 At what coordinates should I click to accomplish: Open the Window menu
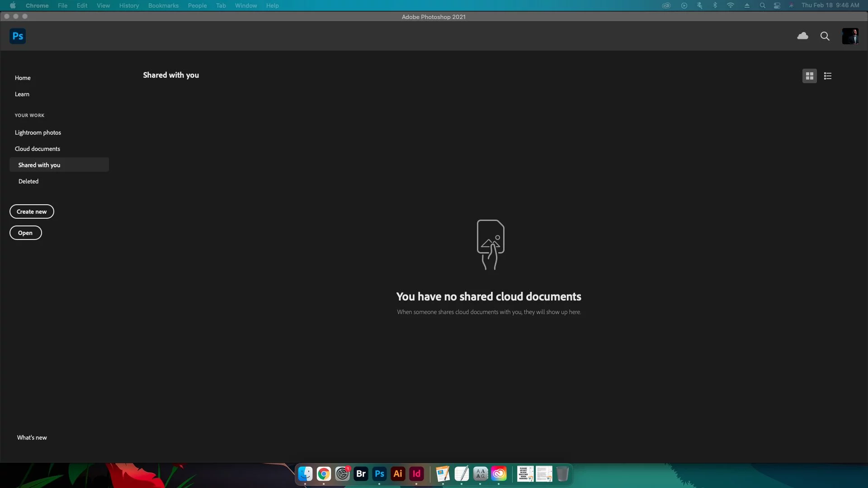pyautogui.click(x=245, y=5)
